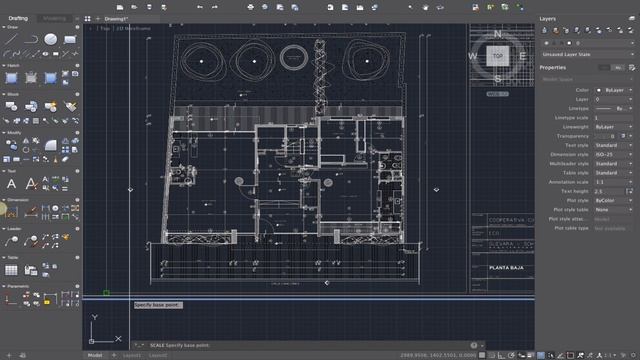This screenshot has height=360, width=640.
Task: Click the print icon in top toolbar
Action: (251, 7)
